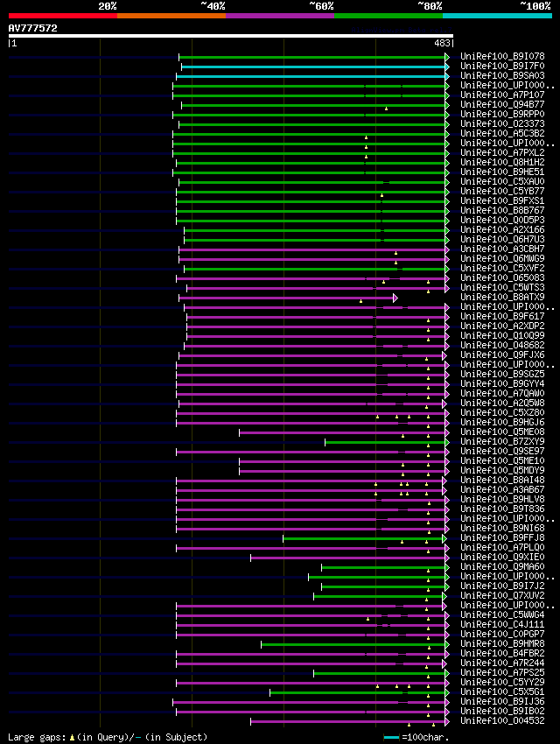
Task: Select label UniRef100_A7PLQ0
Action: coord(502,548)
